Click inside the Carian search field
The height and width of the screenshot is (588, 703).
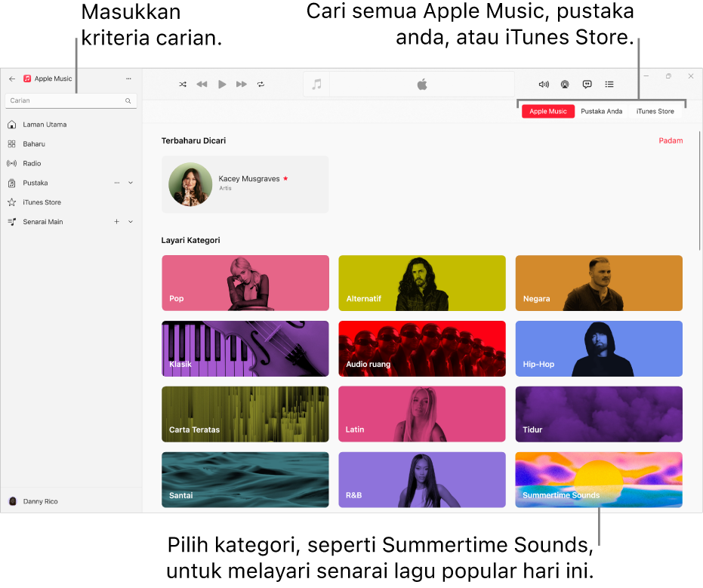71,101
